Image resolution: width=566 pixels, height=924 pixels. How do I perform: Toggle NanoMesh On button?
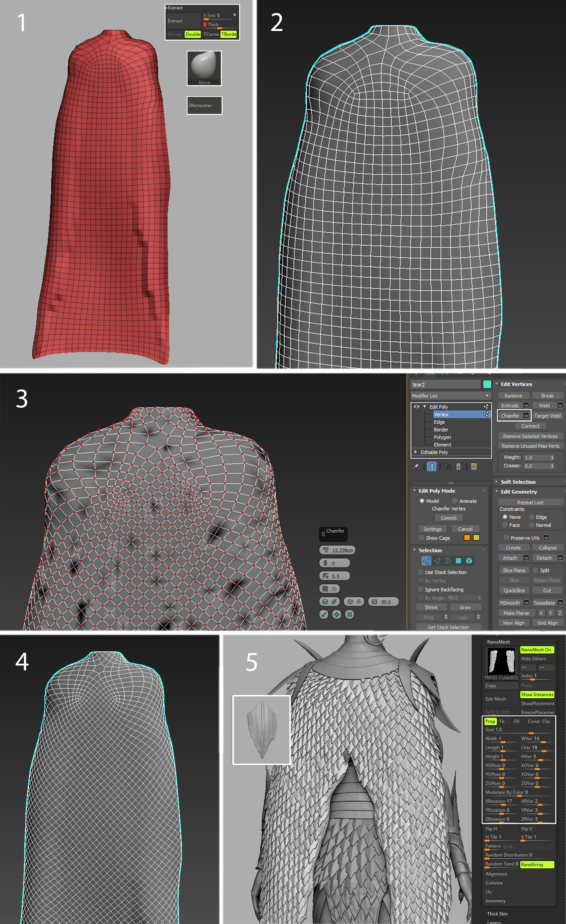click(x=537, y=650)
